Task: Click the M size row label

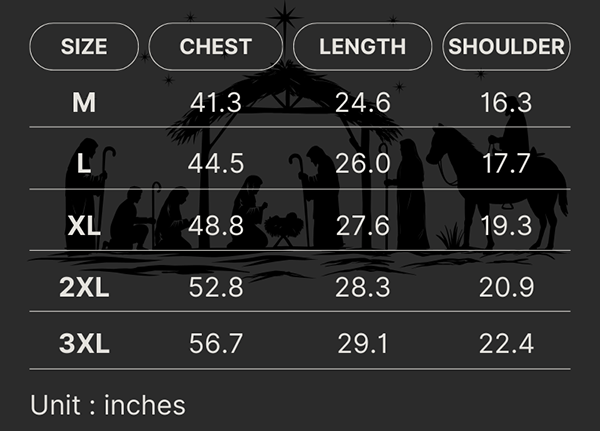Action: [84, 102]
